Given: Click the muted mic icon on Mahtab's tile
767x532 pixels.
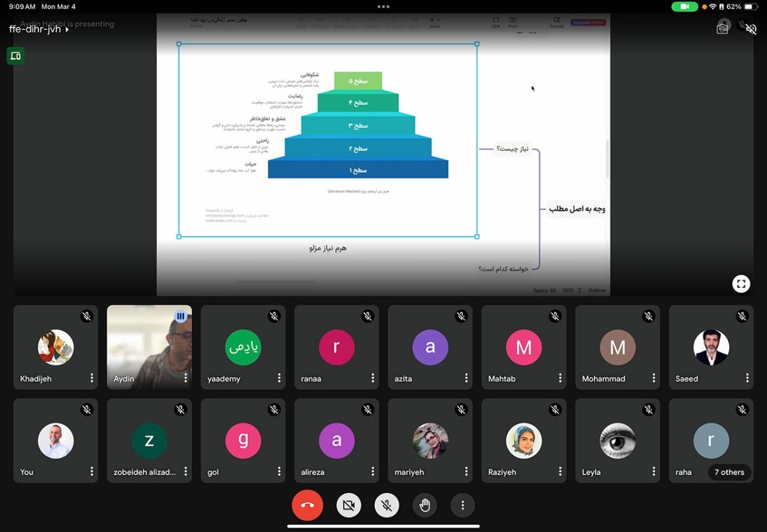Looking at the screenshot, I should [555, 316].
